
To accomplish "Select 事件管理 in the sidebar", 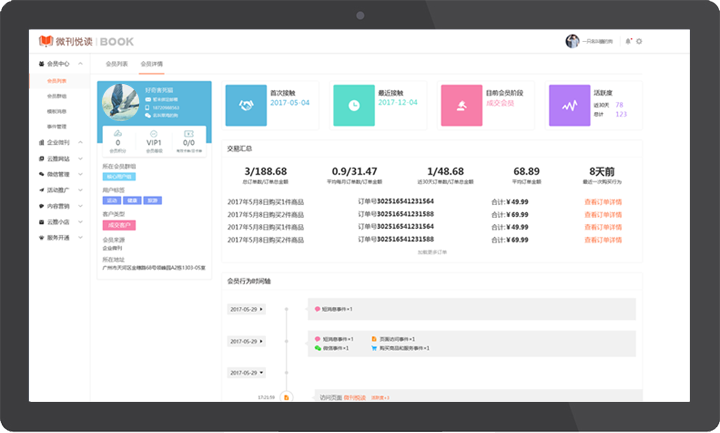I will tap(57, 126).
